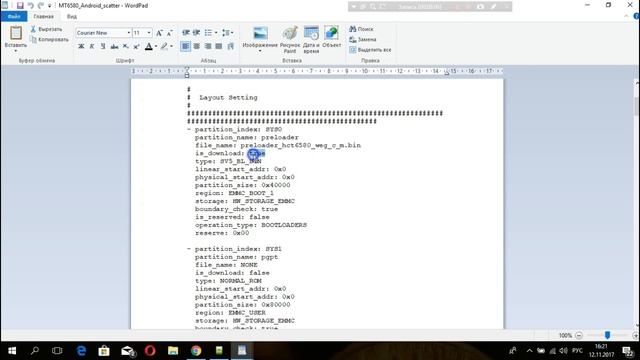This screenshot has width=640, height=360.
Task: Switch to the Вид ribbon tab
Action: (x=72, y=17)
